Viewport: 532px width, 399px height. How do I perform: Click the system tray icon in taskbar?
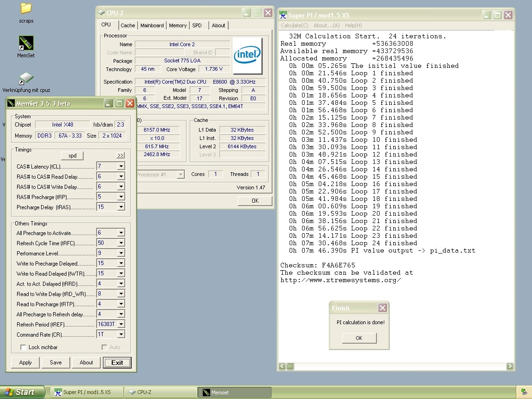(x=524, y=392)
